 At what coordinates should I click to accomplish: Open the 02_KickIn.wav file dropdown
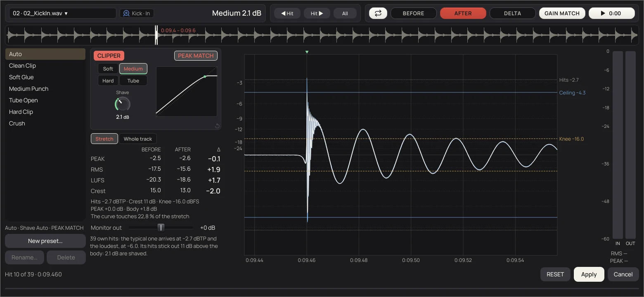[x=63, y=13]
